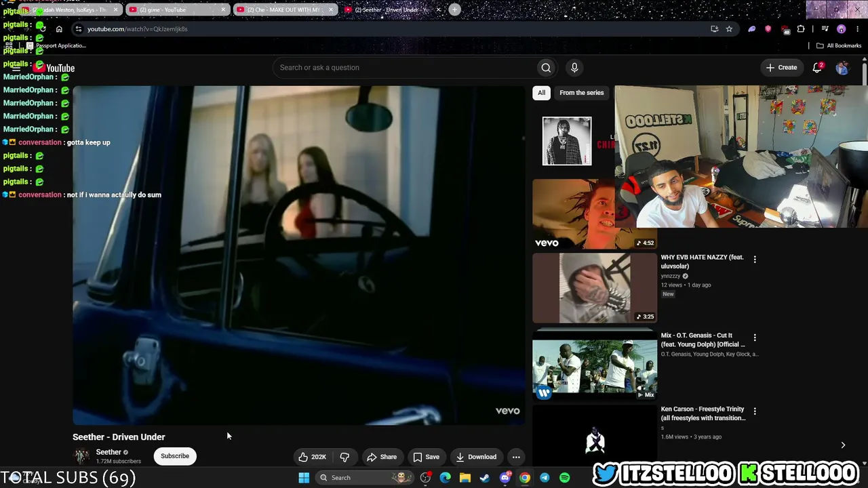
Task: Start voice search with the microphone icon
Action: click(x=574, y=68)
